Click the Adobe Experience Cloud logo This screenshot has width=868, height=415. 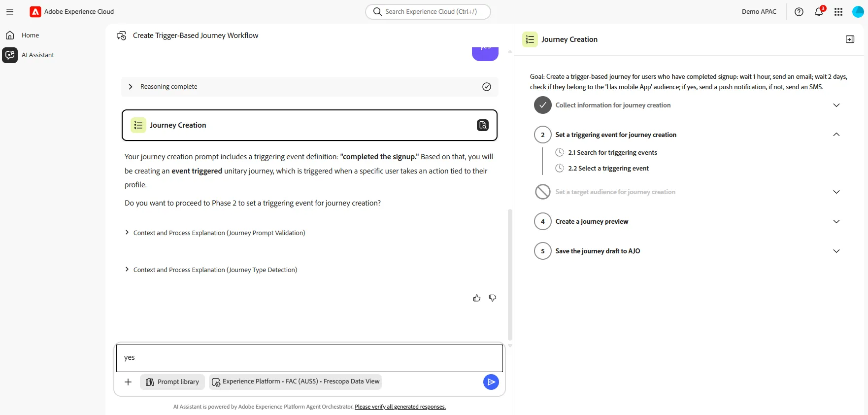coord(35,12)
